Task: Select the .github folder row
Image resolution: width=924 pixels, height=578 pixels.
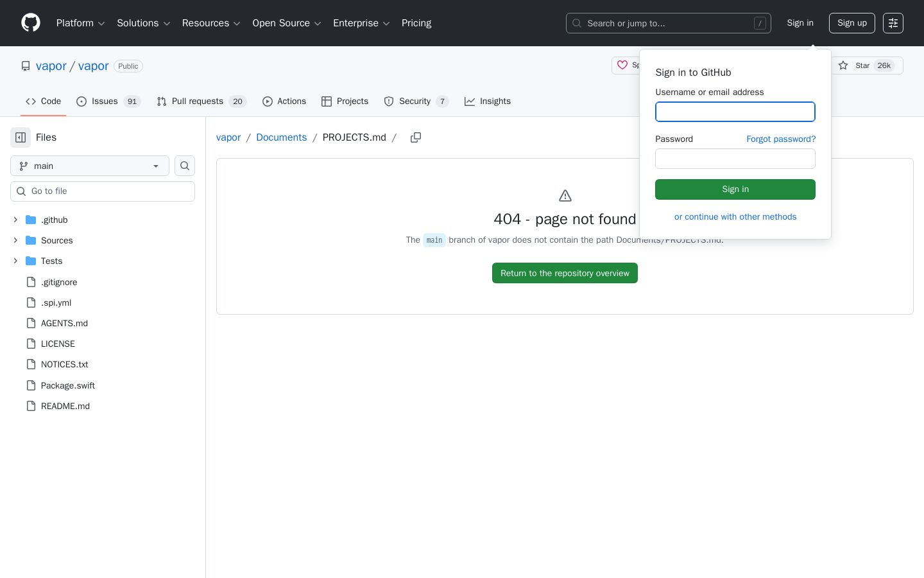Action: coord(103,220)
